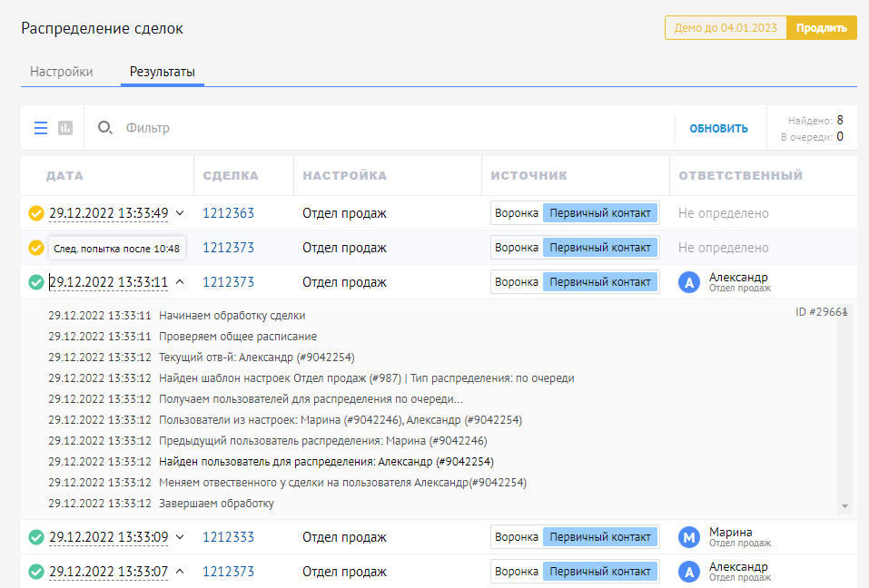Click date 29.12.2022 13:33:49
This screenshot has width=869, height=588.
[x=109, y=213]
